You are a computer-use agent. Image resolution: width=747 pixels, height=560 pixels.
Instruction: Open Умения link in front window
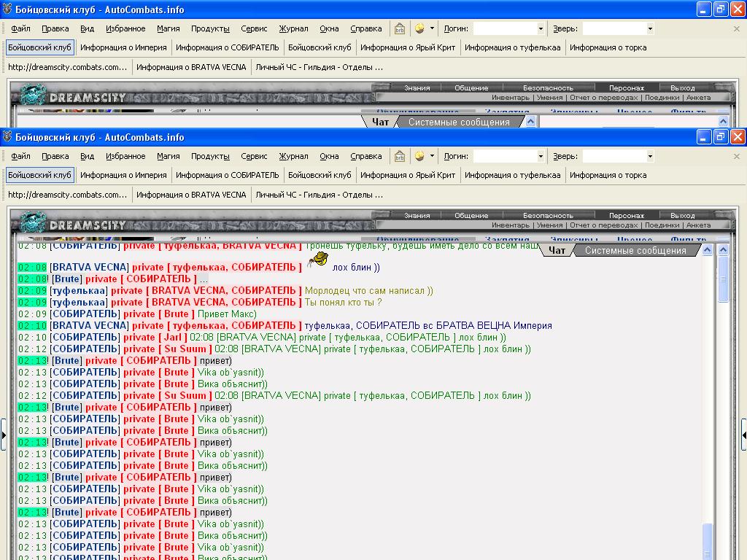click(x=550, y=225)
